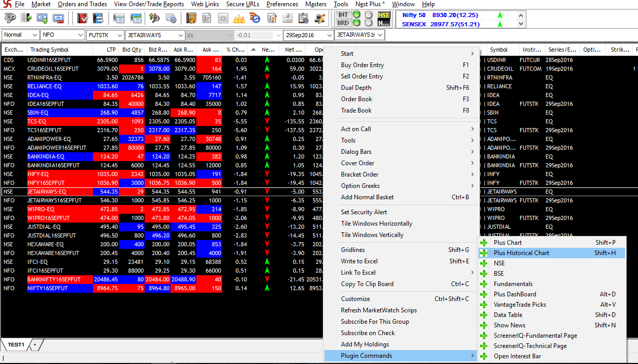The height and width of the screenshot is (364, 638).
Task: Select Plus Historical Chart option
Action: (552, 253)
